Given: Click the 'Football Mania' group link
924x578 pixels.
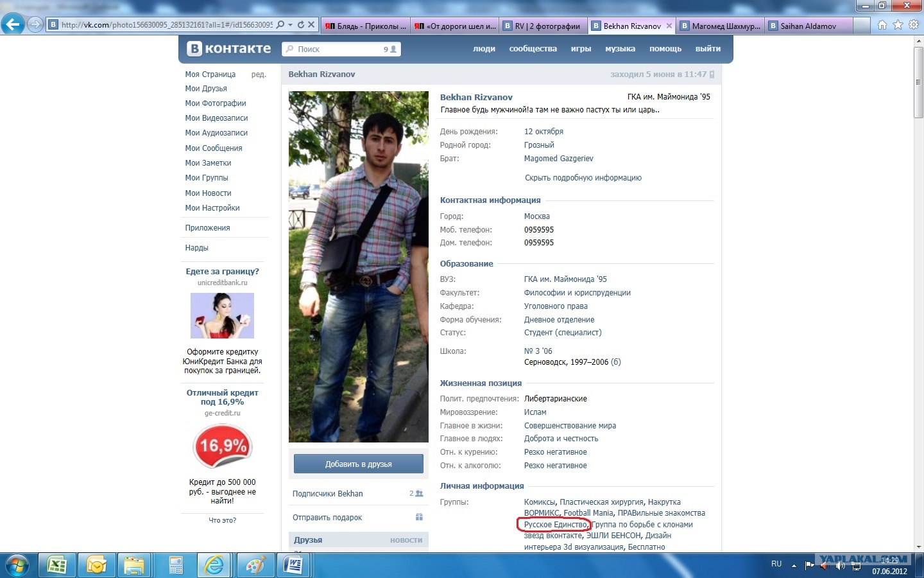Looking at the screenshot, I should [588, 513].
